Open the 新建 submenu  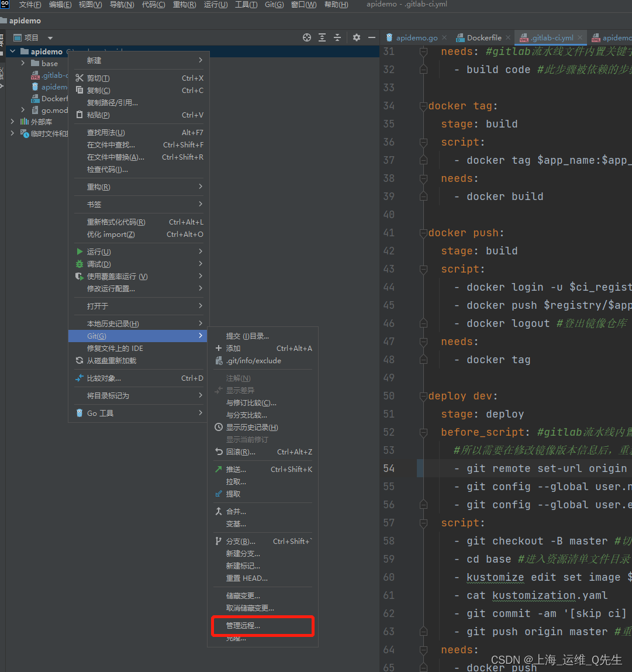click(x=139, y=60)
